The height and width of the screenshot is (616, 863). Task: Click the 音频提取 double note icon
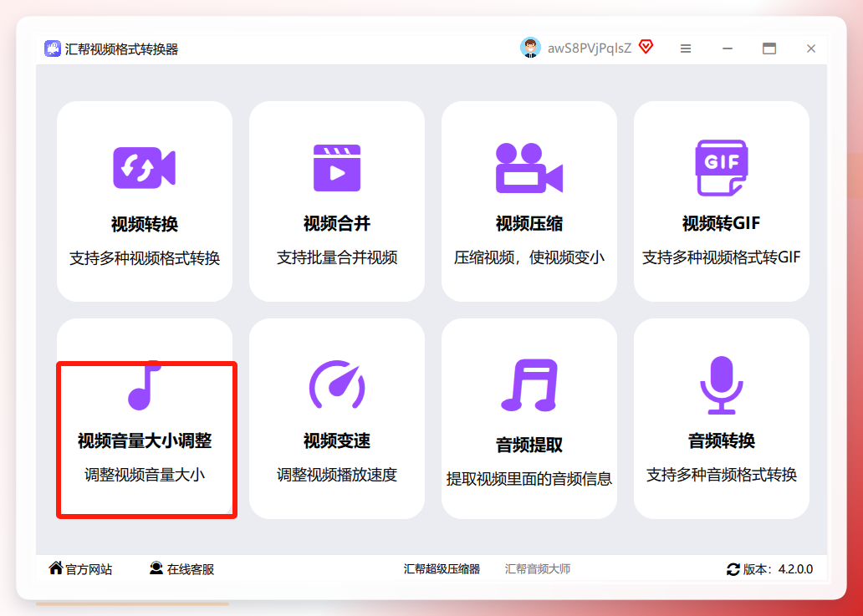(x=529, y=385)
